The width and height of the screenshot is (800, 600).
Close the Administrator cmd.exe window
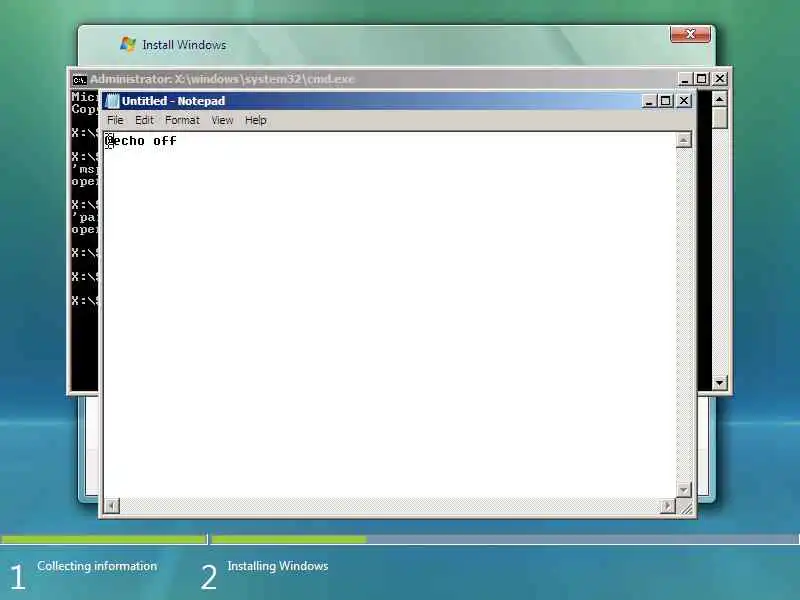720,79
